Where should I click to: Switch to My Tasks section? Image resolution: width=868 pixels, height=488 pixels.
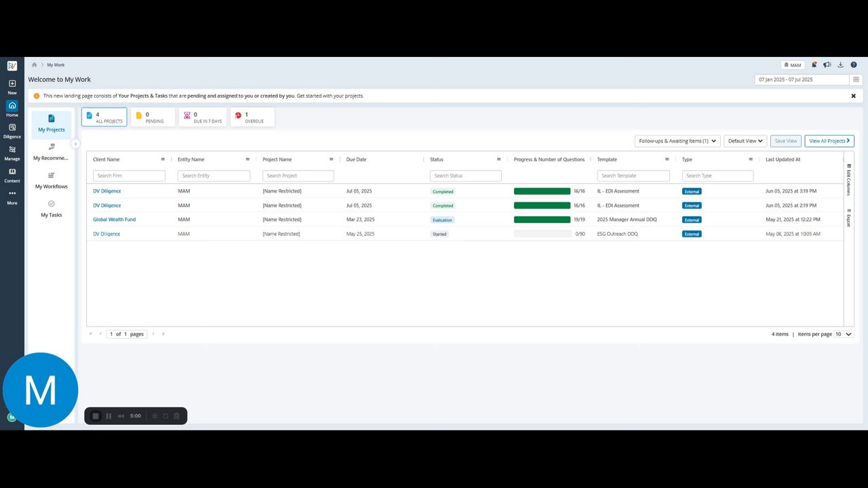[52, 209]
